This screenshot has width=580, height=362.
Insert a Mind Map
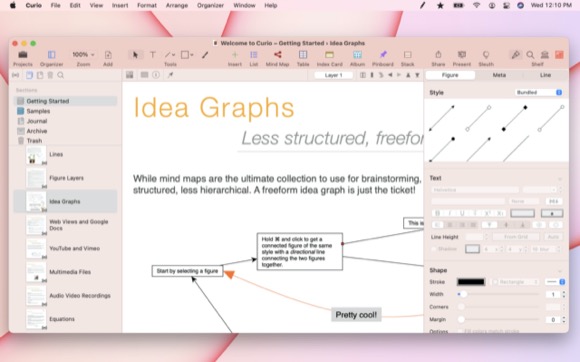click(277, 55)
